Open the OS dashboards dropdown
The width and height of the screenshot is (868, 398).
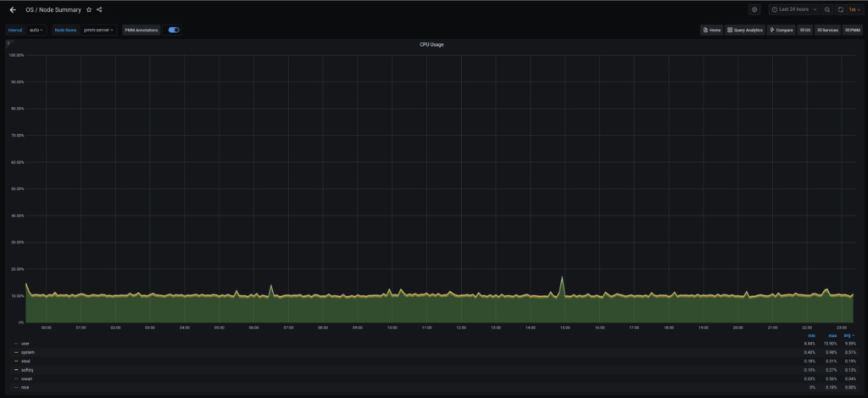805,30
